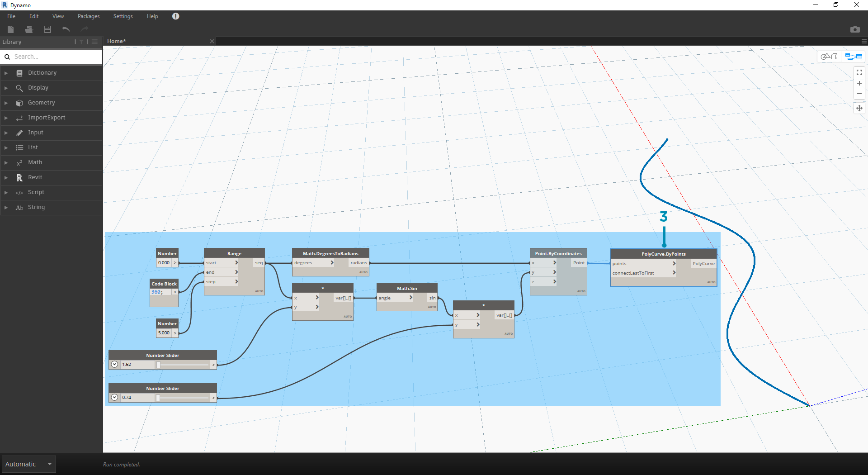Open the Packages menu

click(88, 16)
